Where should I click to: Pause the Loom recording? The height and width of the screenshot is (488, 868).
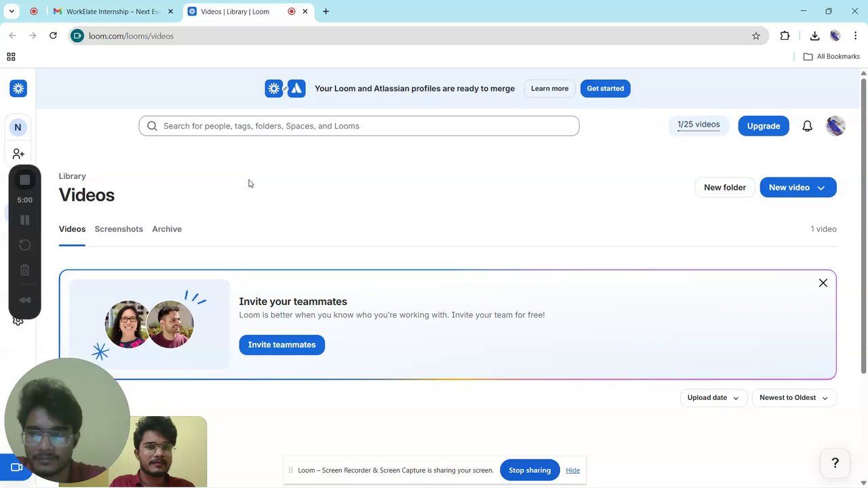(x=24, y=220)
